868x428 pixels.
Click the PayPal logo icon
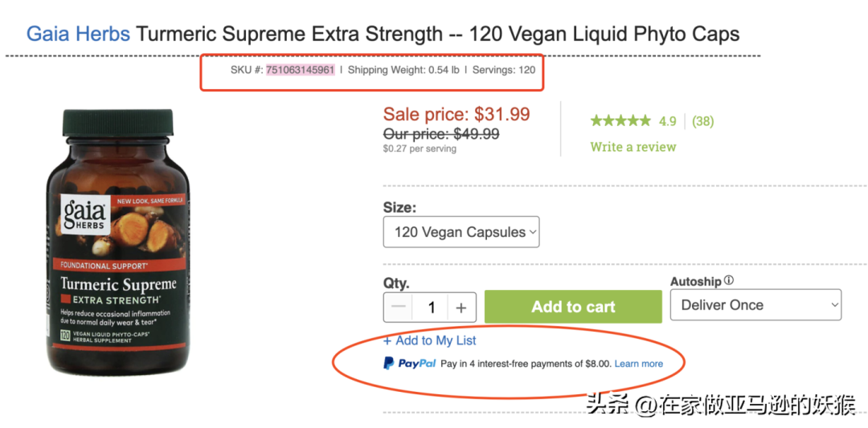[x=389, y=363]
